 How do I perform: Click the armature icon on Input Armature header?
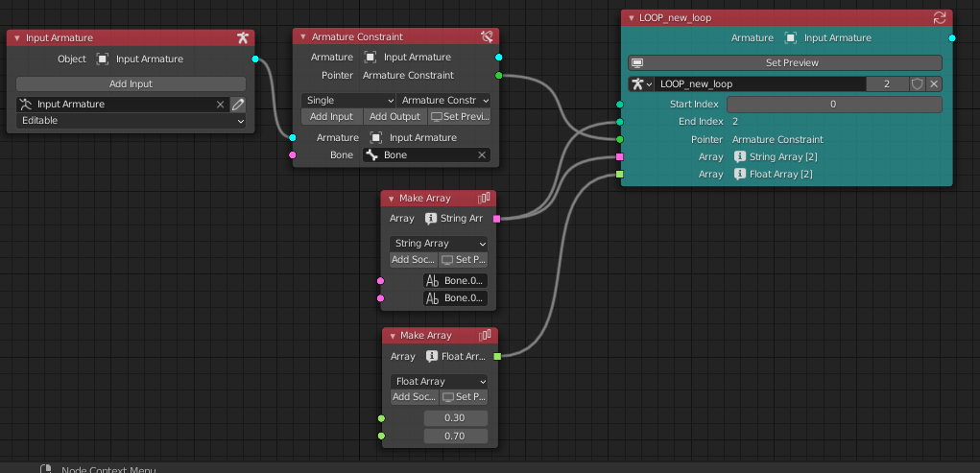(x=243, y=38)
